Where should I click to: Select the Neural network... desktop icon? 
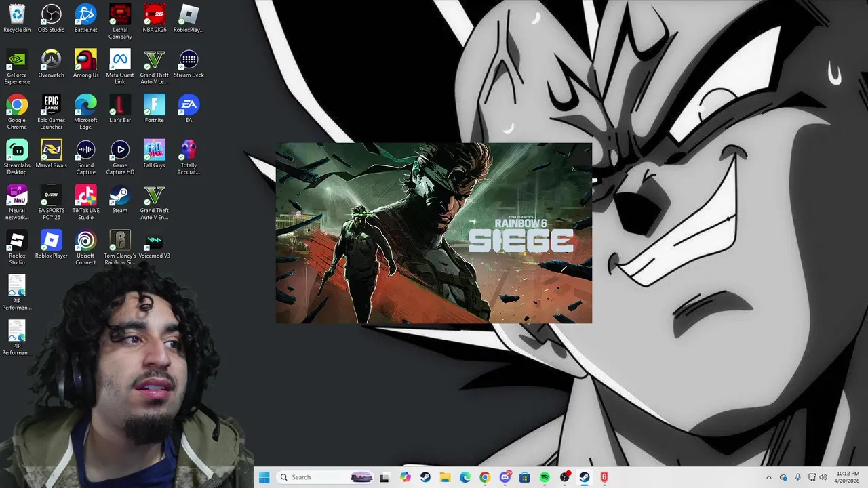tap(17, 202)
